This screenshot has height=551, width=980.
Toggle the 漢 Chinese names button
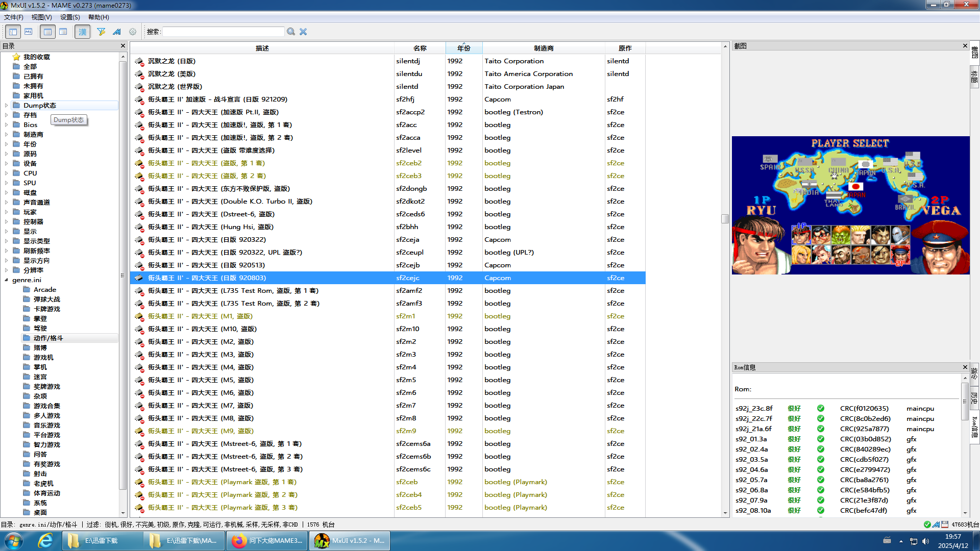click(x=82, y=32)
